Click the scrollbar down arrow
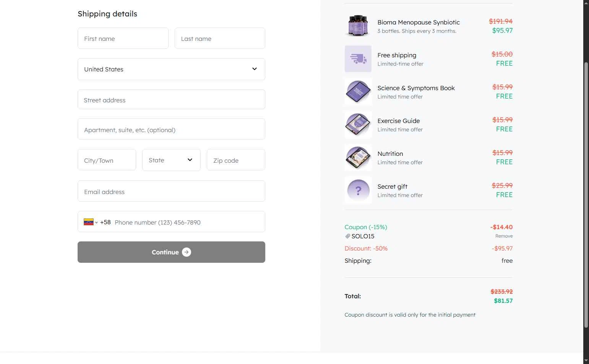This screenshot has height=364, width=589. pos(586,360)
